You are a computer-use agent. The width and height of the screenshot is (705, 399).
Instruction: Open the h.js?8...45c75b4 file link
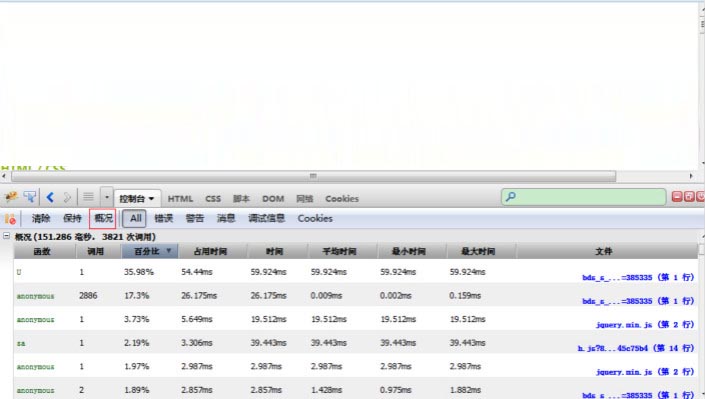[636, 348]
